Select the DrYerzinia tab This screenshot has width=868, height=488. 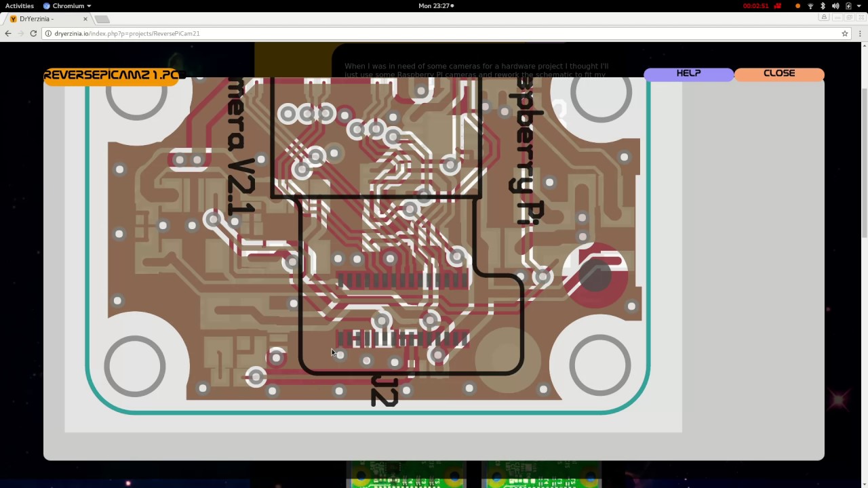coord(48,19)
